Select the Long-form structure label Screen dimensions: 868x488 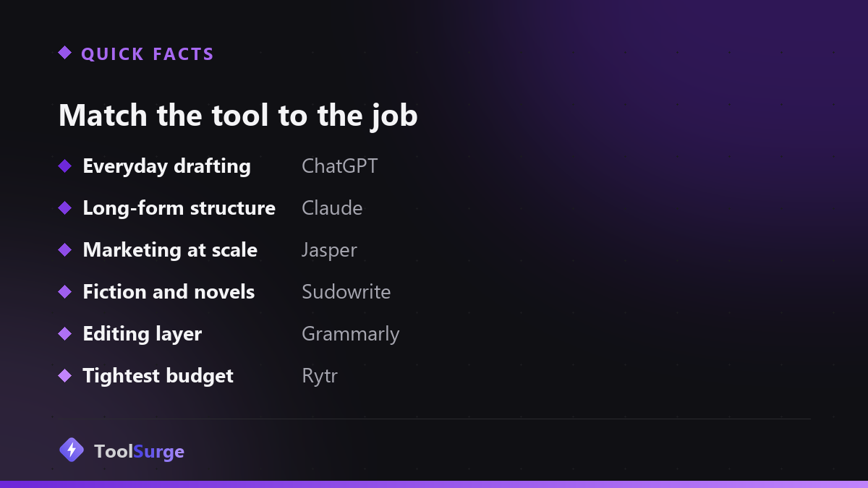179,208
